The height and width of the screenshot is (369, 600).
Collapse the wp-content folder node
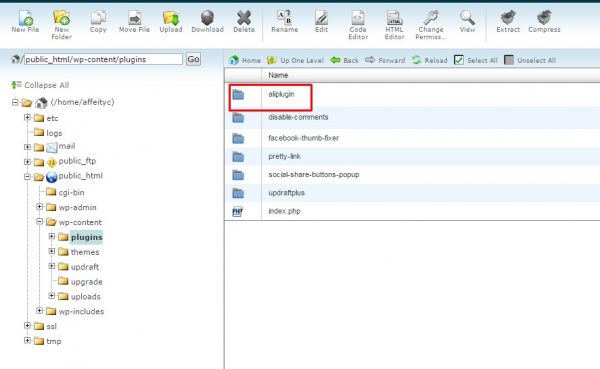click(x=39, y=221)
